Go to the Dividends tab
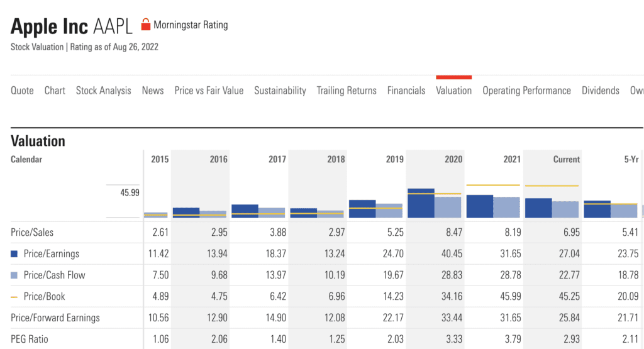This screenshot has height=349, width=644. (x=601, y=91)
